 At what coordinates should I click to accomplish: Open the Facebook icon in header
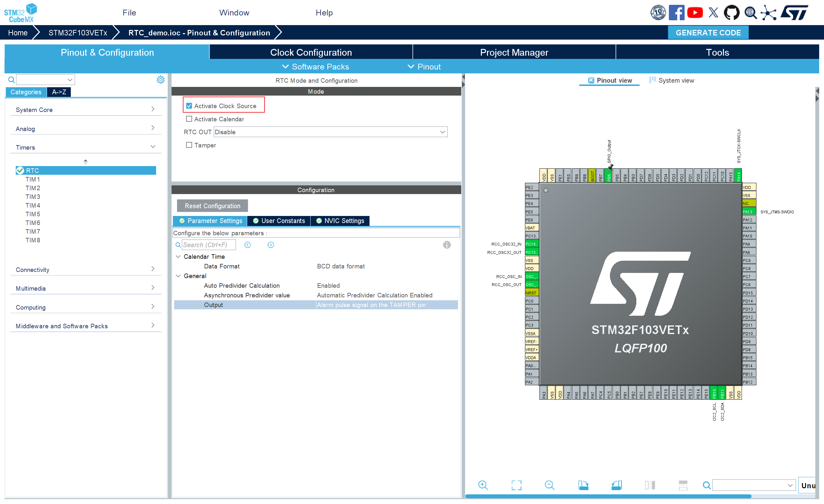tap(676, 13)
